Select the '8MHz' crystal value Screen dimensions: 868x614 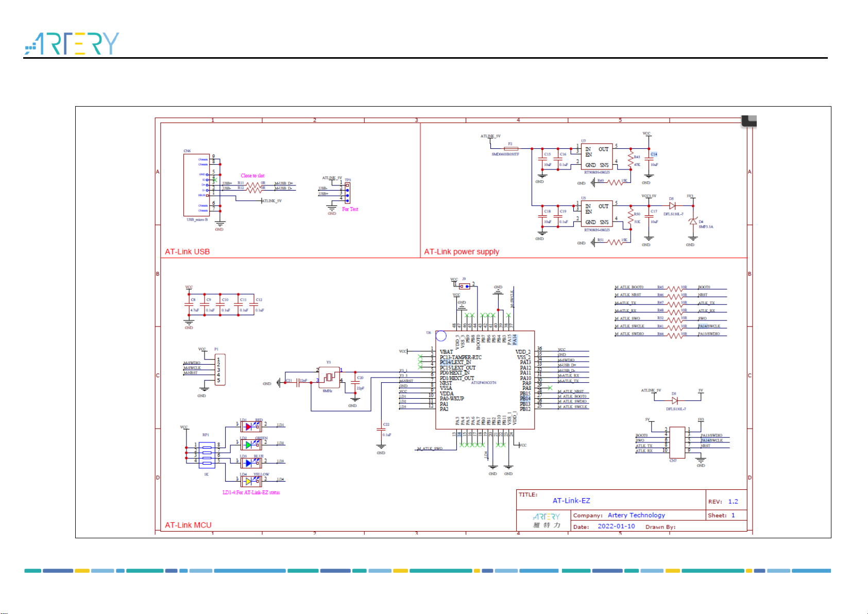327,391
